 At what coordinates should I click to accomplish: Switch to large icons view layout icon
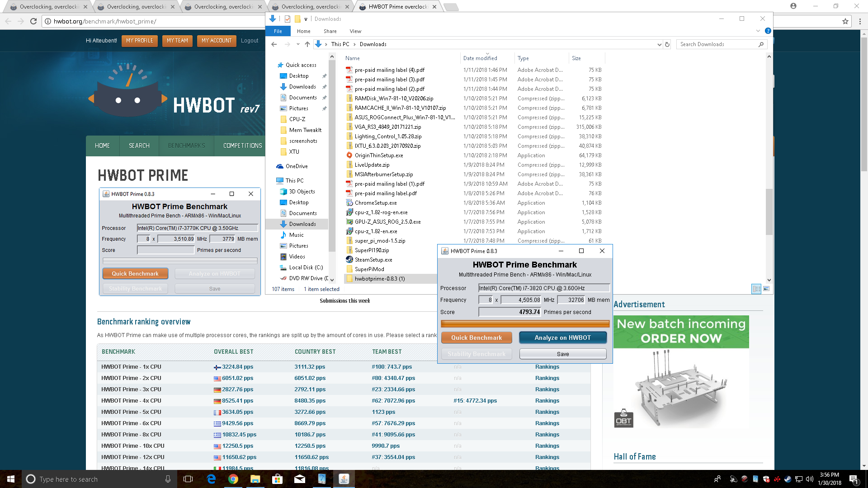(x=766, y=289)
